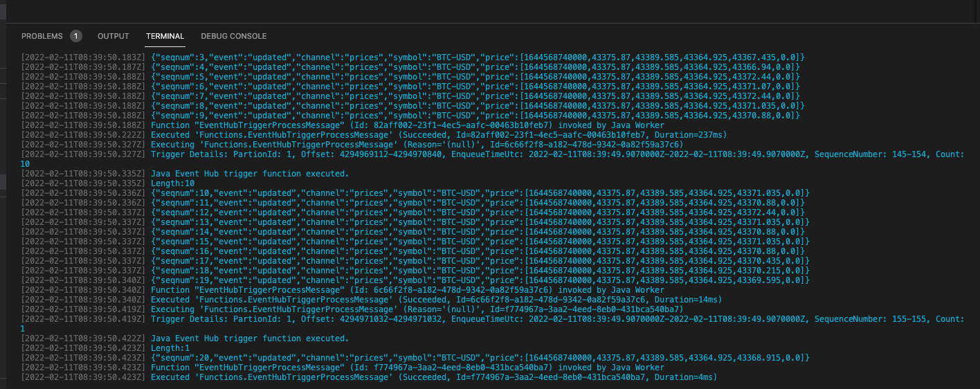Click the Executed line showing Duration=237ms

click(374, 134)
